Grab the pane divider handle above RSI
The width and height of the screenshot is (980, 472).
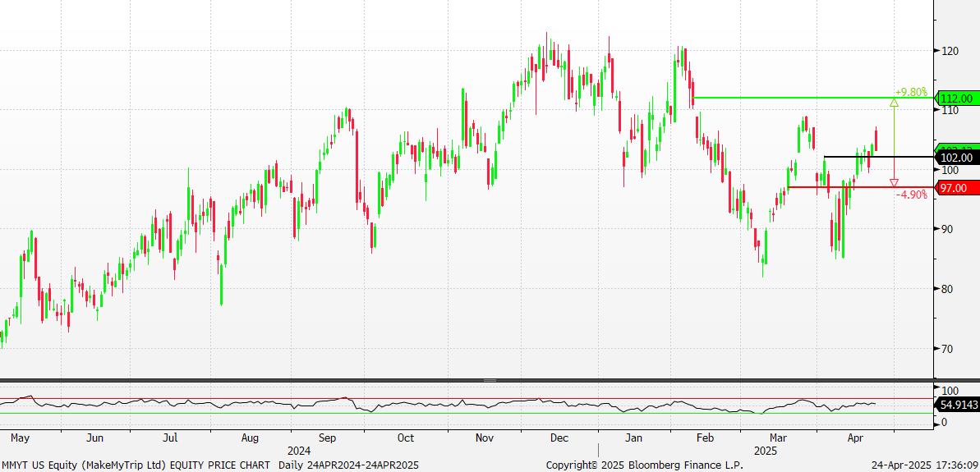[490, 381]
